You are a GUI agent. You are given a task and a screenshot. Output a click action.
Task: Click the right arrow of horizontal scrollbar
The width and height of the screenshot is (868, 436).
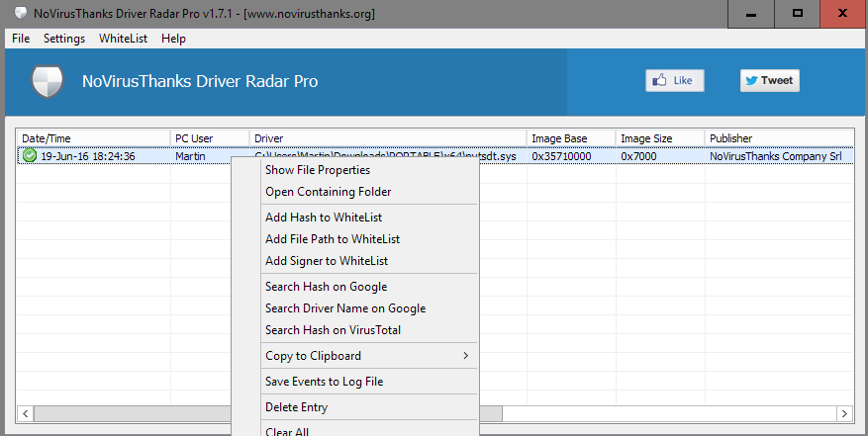coord(844,413)
